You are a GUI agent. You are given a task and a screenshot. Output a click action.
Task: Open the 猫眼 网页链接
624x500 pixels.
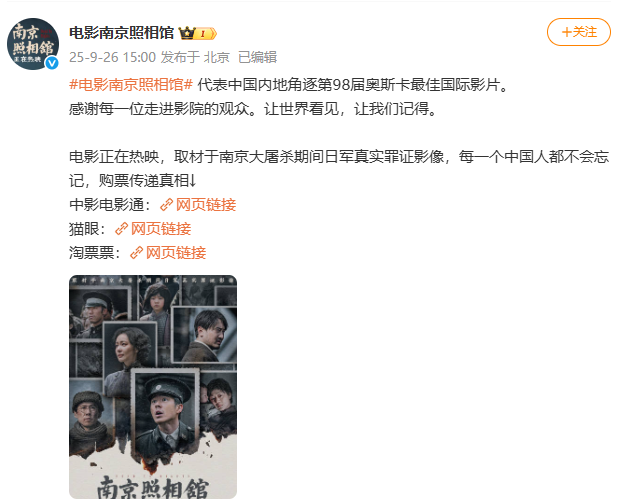(x=161, y=229)
